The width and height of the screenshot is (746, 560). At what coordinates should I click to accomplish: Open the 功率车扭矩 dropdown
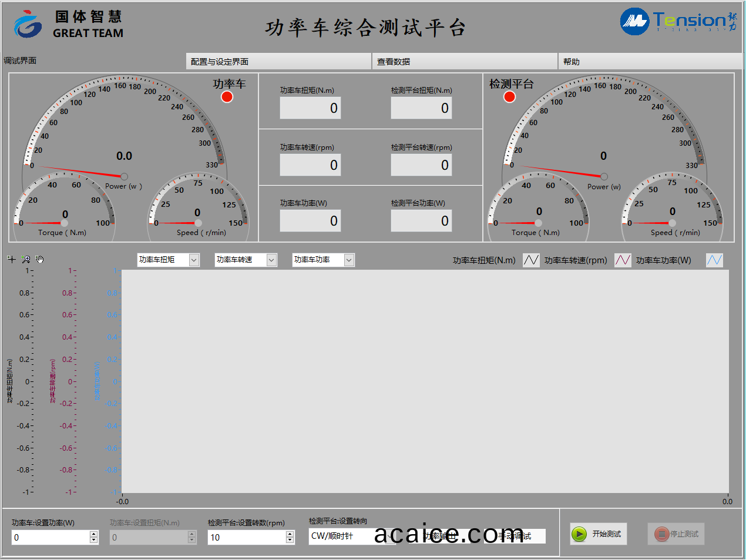[x=194, y=260]
